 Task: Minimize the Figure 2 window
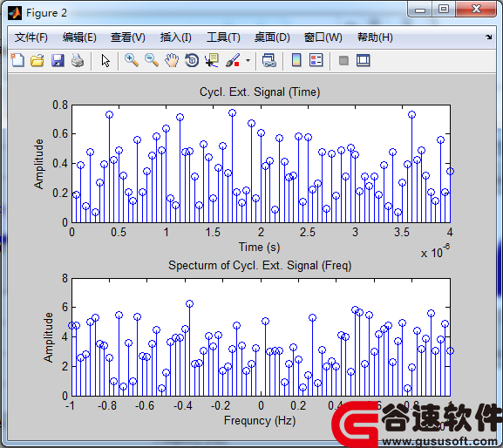click(x=420, y=10)
